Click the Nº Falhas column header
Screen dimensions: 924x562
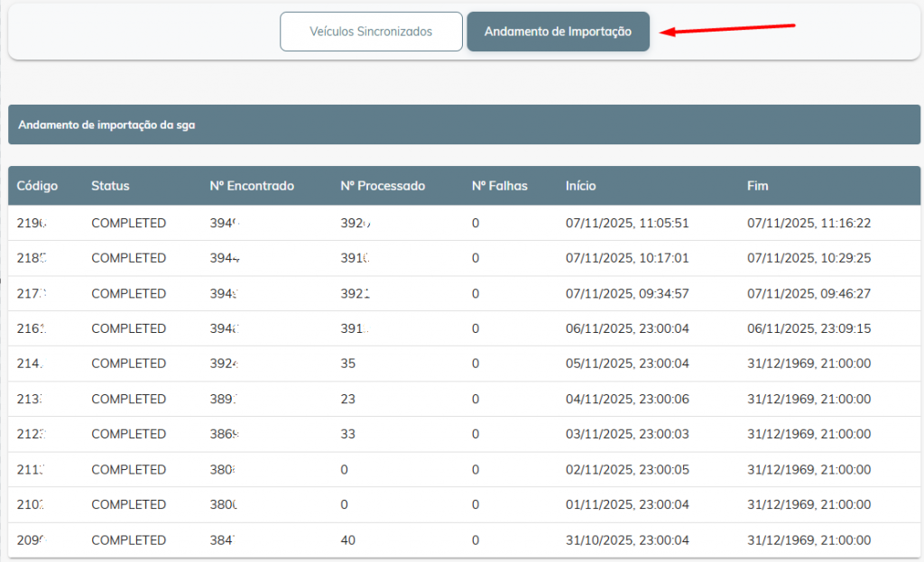tap(499, 186)
